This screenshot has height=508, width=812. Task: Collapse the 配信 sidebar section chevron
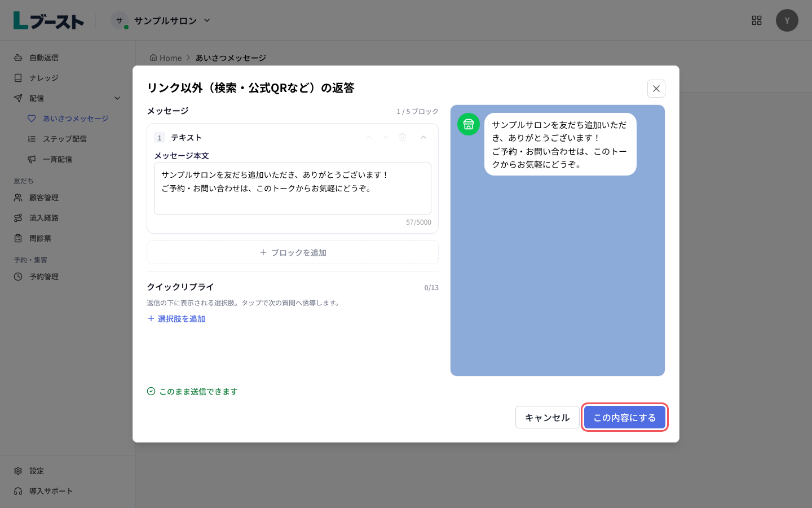pos(117,98)
